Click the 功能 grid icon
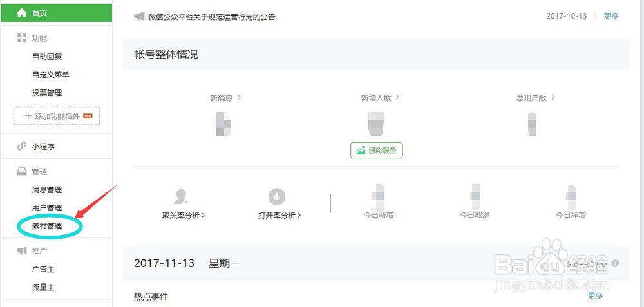The image size is (644, 307). [22, 38]
